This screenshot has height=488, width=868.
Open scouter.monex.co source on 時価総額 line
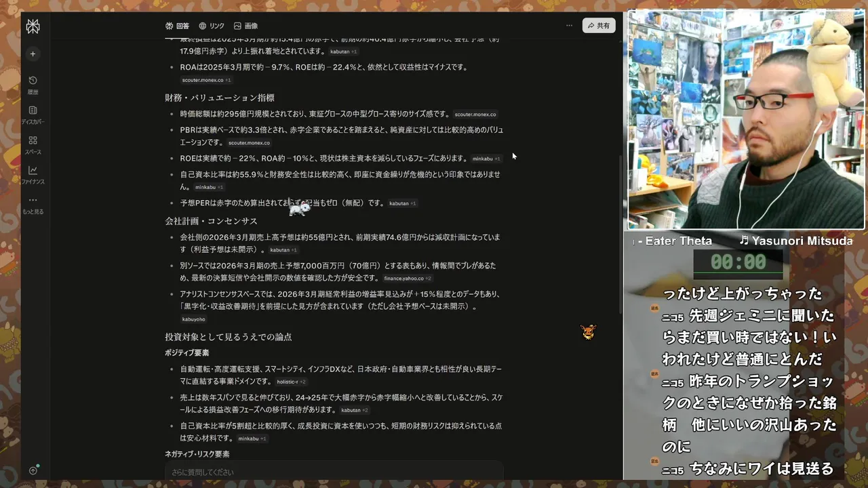(x=475, y=115)
